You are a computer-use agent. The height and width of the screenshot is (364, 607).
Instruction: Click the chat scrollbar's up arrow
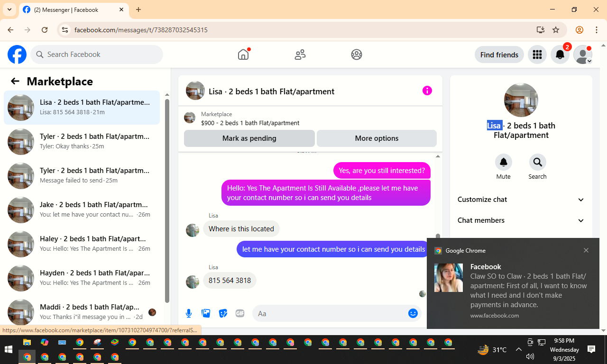(438, 156)
